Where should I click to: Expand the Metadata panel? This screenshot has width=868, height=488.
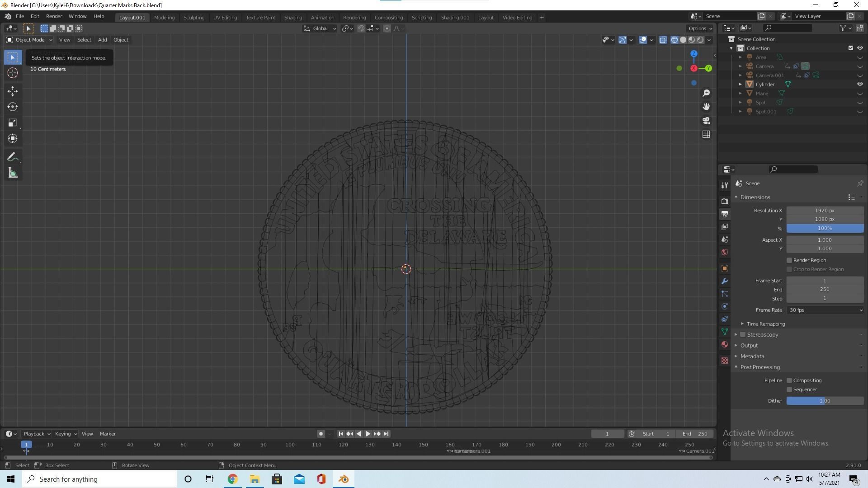pos(752,357)
